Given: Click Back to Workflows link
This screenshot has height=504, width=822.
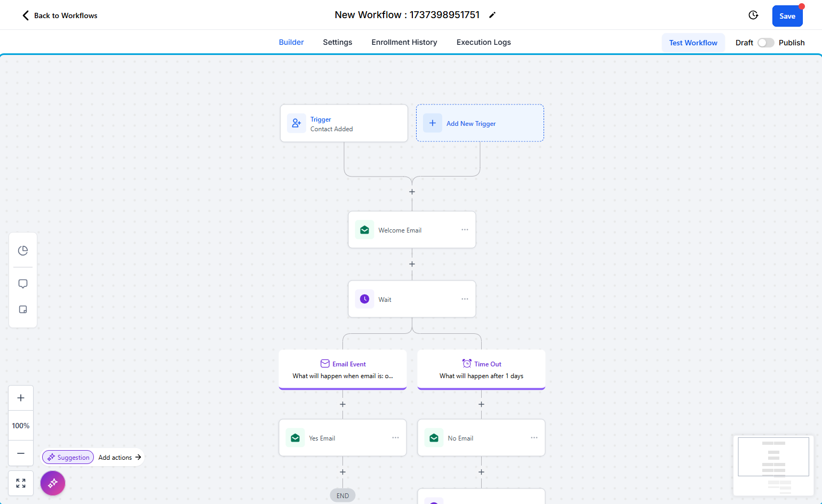Looking at the screenshot, I should (66, 15).
